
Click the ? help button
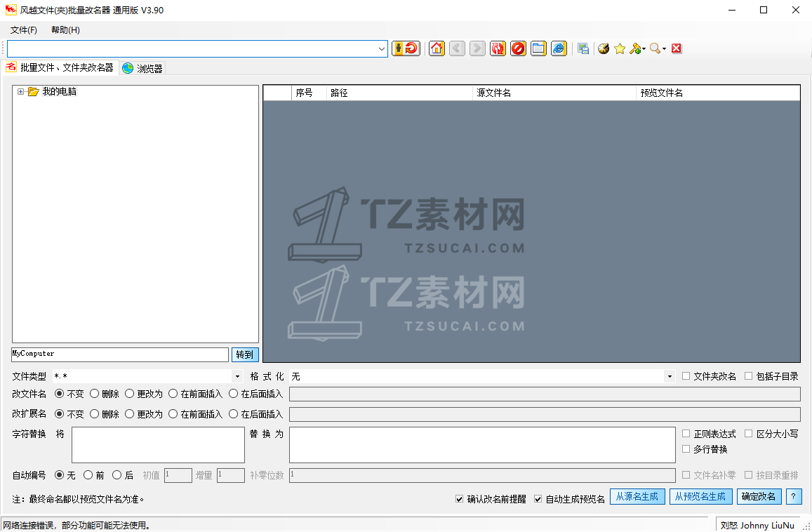[793, 497]
